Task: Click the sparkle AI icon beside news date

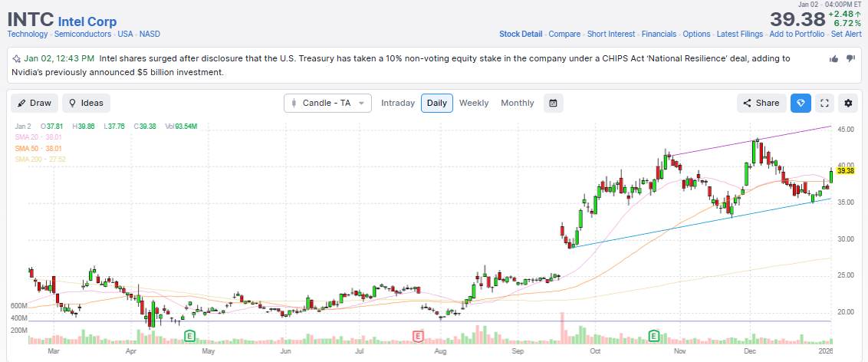Action: pyautogui.click(x=17, y=59)
